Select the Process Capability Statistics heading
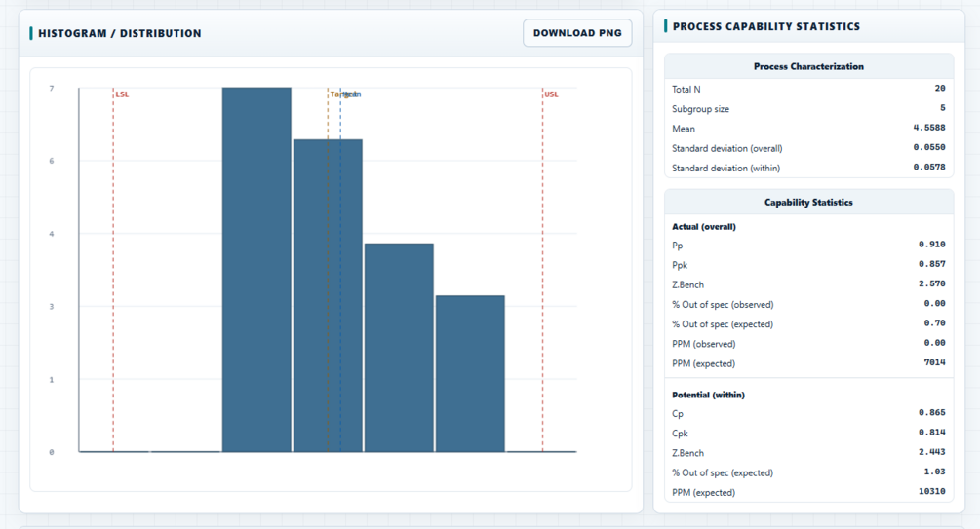This screenshot has width=980, height=529. pos(766,26)
